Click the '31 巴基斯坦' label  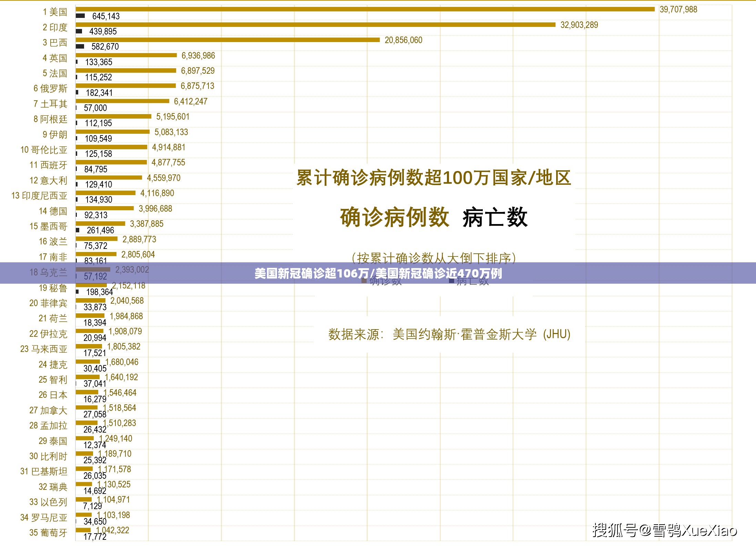(x=44, y=471)
